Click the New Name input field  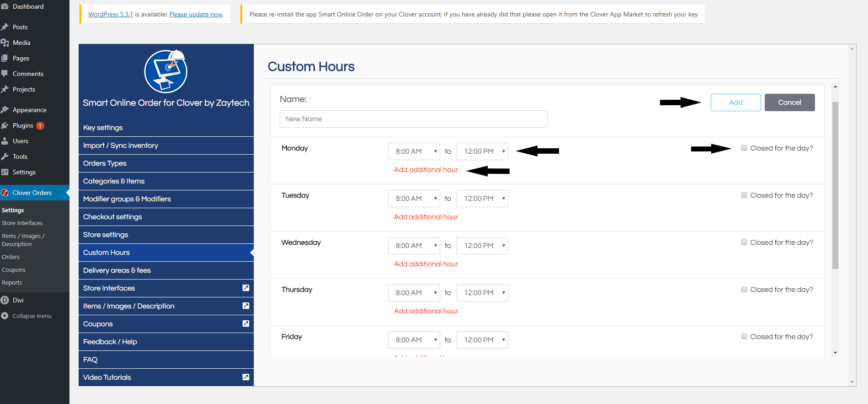point(413,119)
